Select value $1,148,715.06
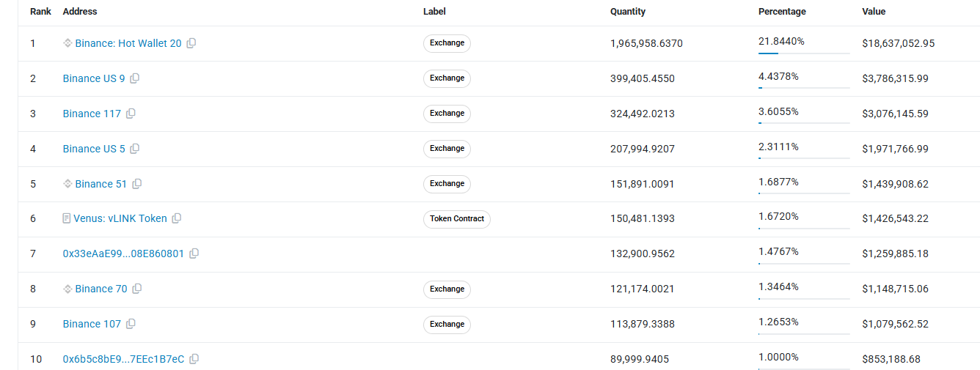The width and height of the screenshot is (980, 370). pos(896,289)
